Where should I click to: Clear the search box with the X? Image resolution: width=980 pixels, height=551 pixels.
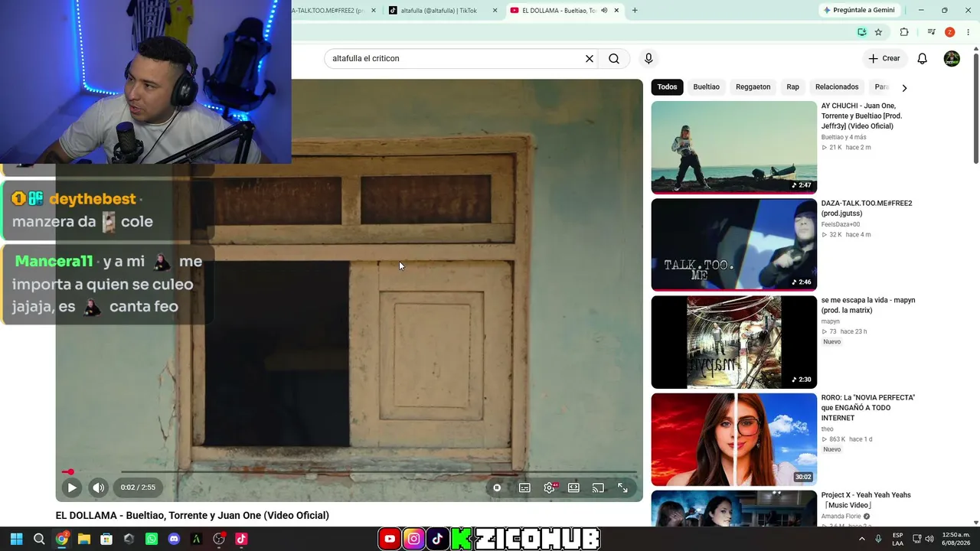590,59
